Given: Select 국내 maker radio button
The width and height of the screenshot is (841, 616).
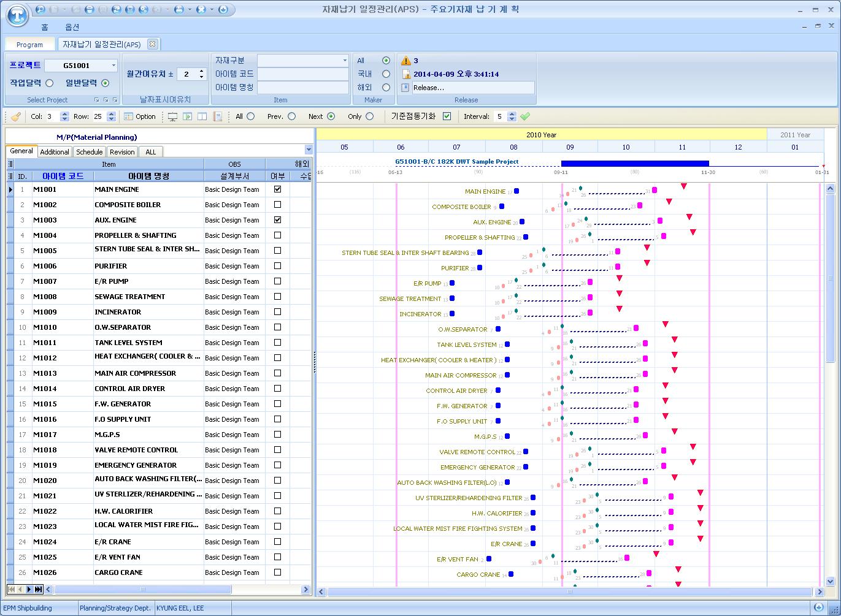Looking at the screenshot, I should (386, 74).
